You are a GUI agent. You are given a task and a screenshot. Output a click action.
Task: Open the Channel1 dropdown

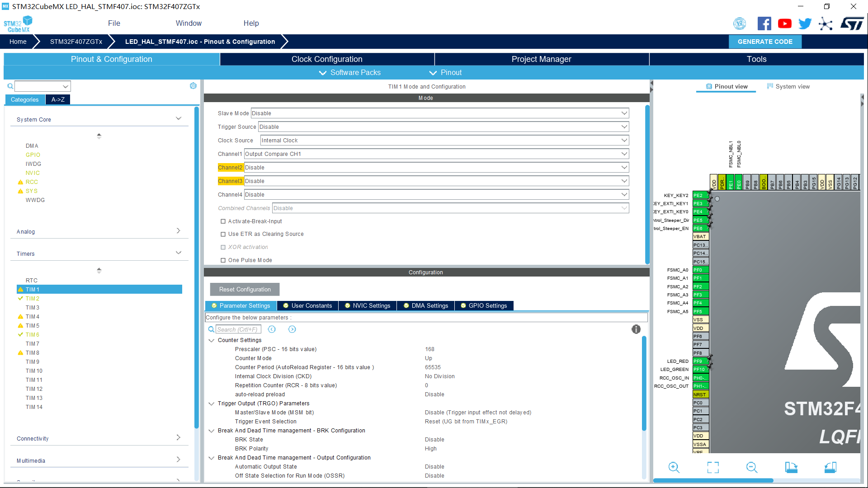[436, 154]
